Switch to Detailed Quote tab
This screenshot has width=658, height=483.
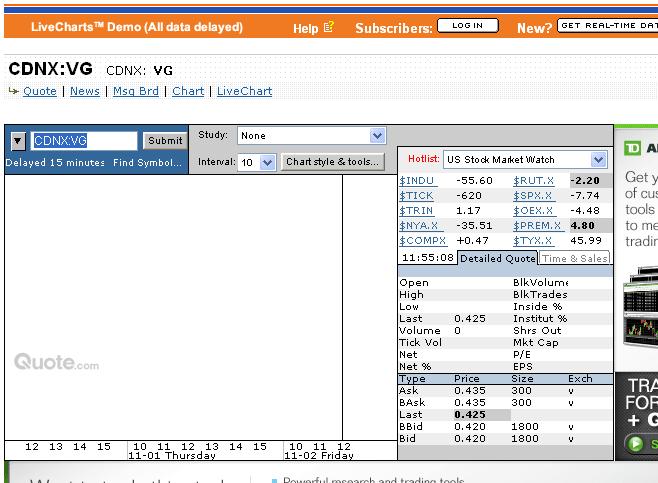tap(498, 258)
